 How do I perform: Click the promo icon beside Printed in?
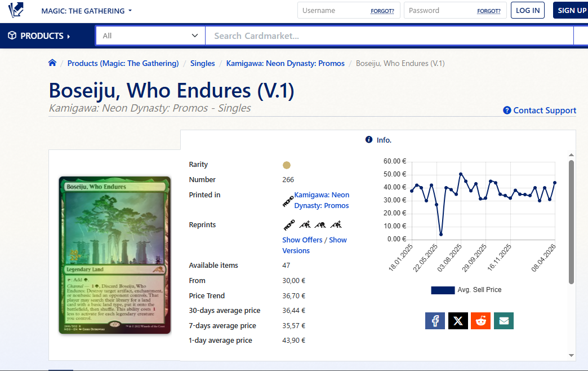(288, 202)
